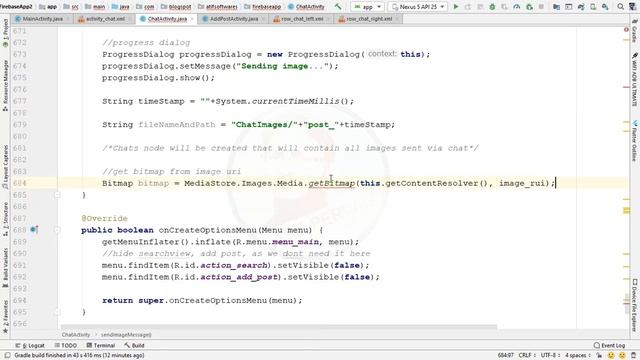Click getBitmap method call on line 684

[331, 183]
